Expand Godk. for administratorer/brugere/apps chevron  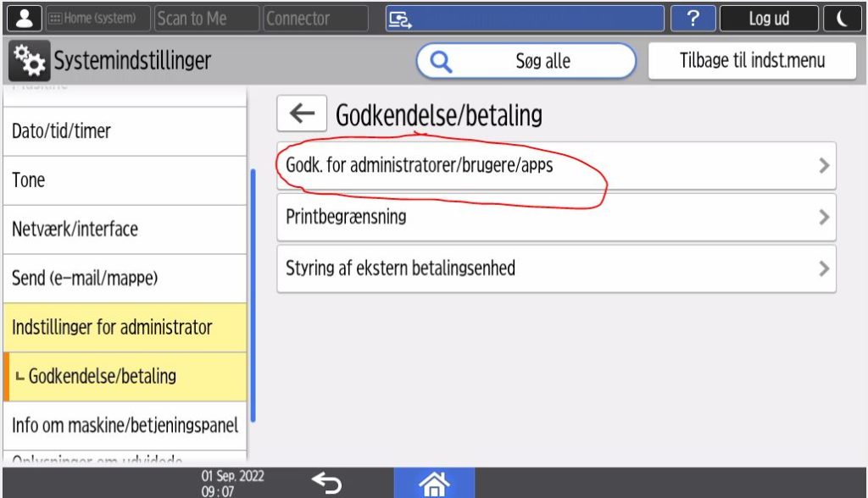point(824,165)
